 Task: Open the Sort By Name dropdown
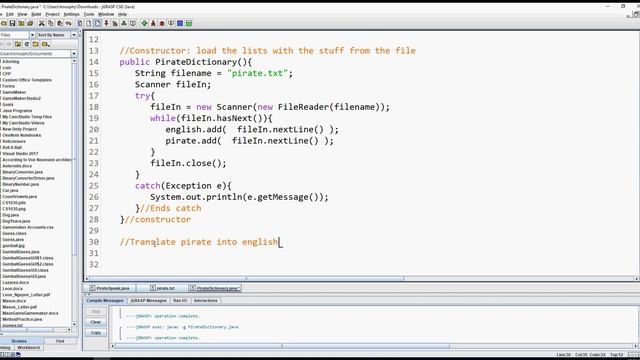(74, 35)
